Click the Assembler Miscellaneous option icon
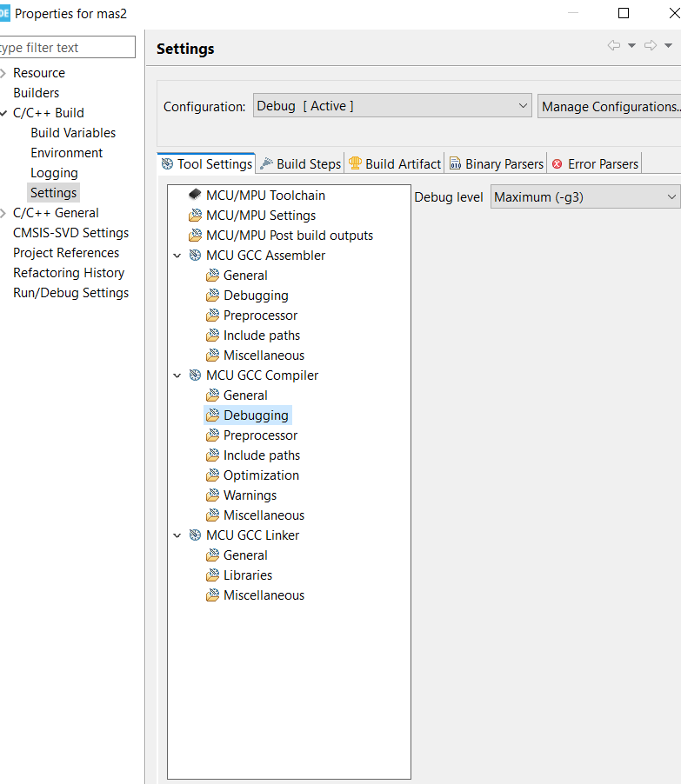The image size is (681, 784). (x=213, y=355)
